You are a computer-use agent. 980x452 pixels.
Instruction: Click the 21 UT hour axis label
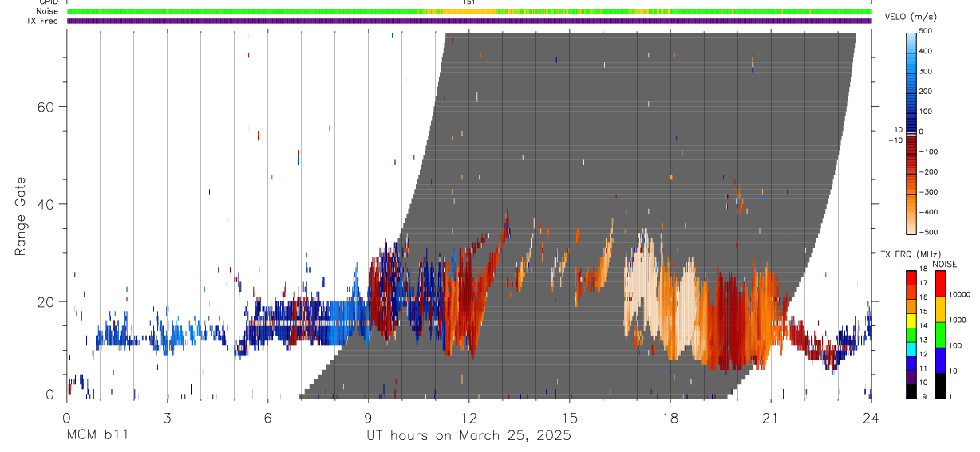(x=771, y=418)
